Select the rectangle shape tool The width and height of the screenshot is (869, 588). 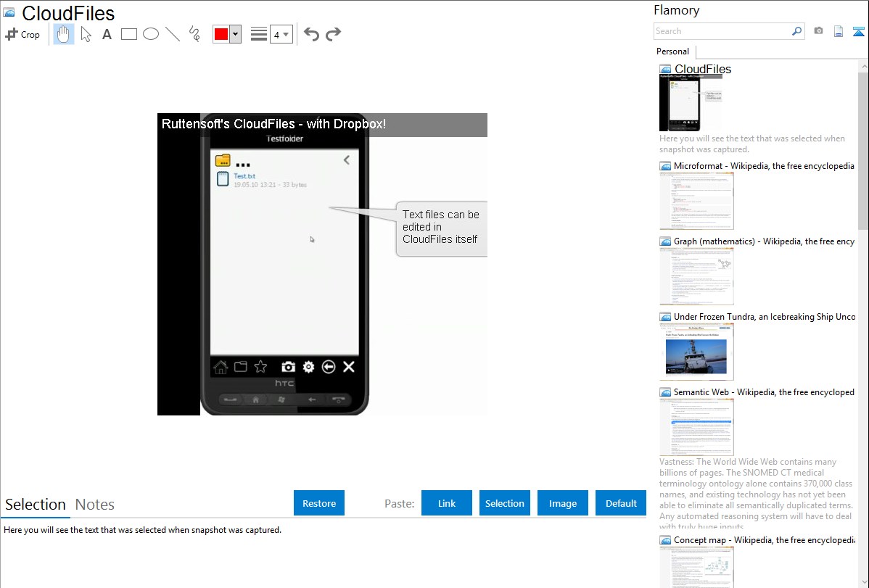[129, 34]
